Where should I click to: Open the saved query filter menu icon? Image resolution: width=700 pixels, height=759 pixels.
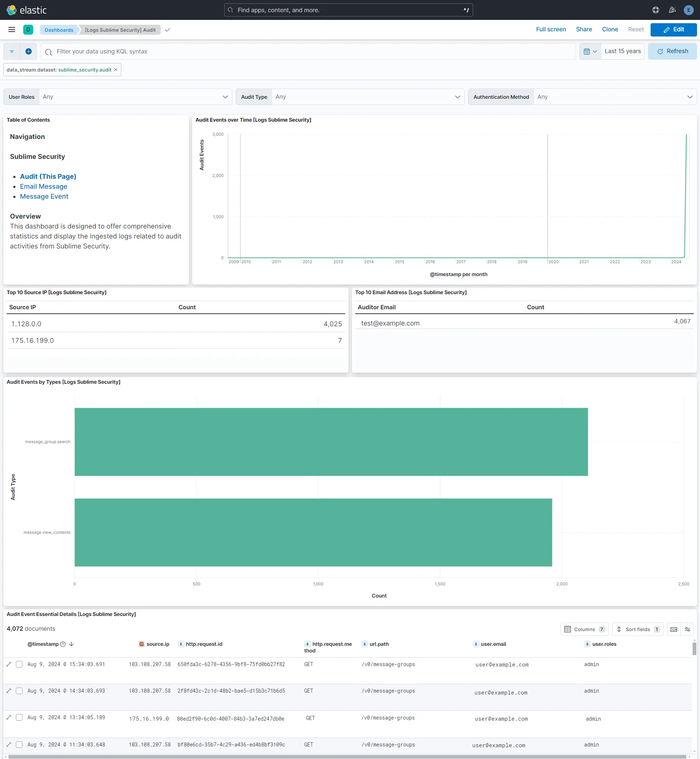tap(12, 52)
